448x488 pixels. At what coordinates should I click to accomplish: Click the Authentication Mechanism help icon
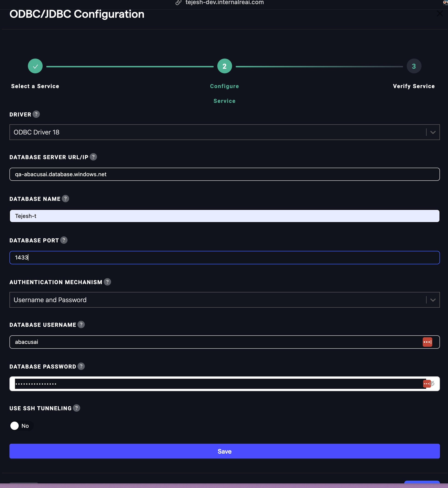pos(107,282)
